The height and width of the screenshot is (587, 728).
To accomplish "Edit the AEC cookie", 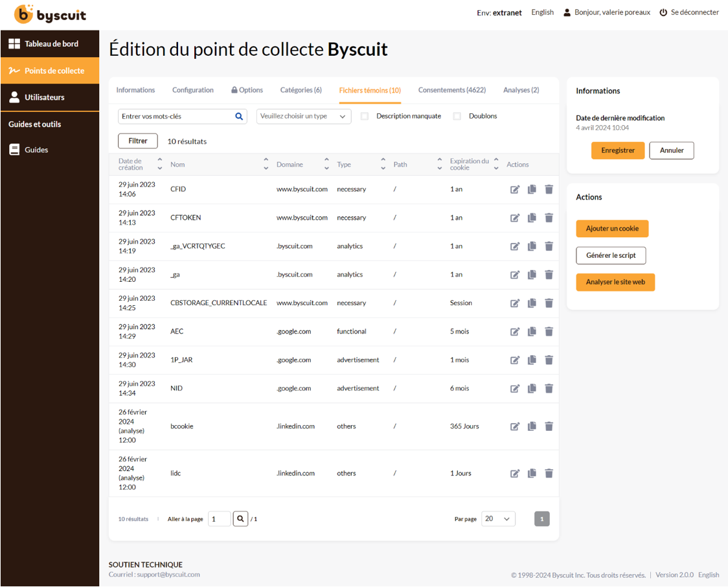I will (515, 332).
